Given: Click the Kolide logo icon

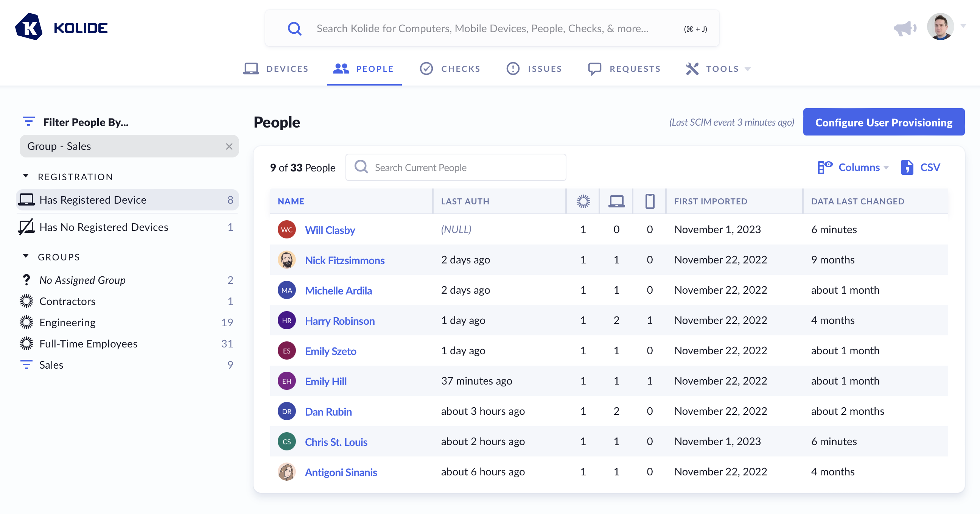Looking at the screenshot, I should [x=29, y=27].
